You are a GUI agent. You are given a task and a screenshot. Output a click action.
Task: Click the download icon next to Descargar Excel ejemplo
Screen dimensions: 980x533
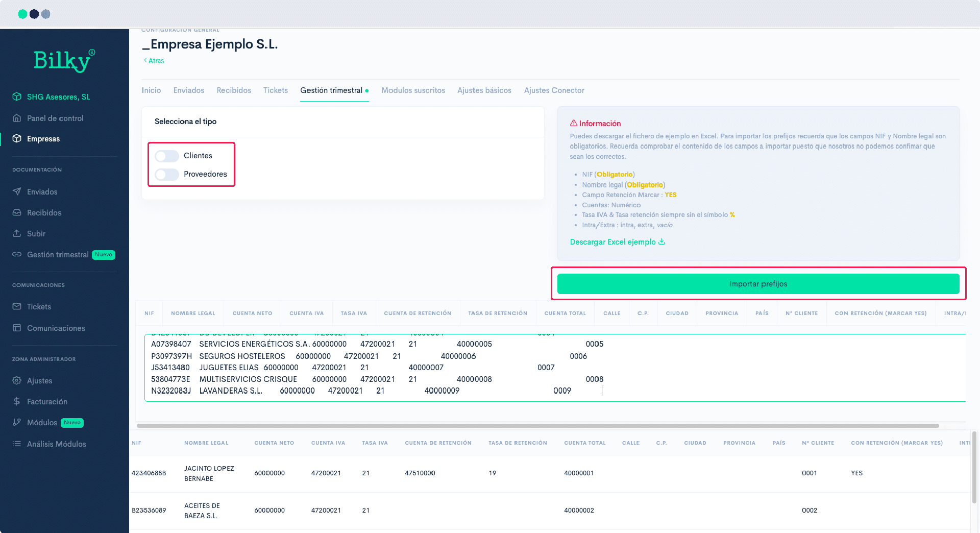[662, 241]
